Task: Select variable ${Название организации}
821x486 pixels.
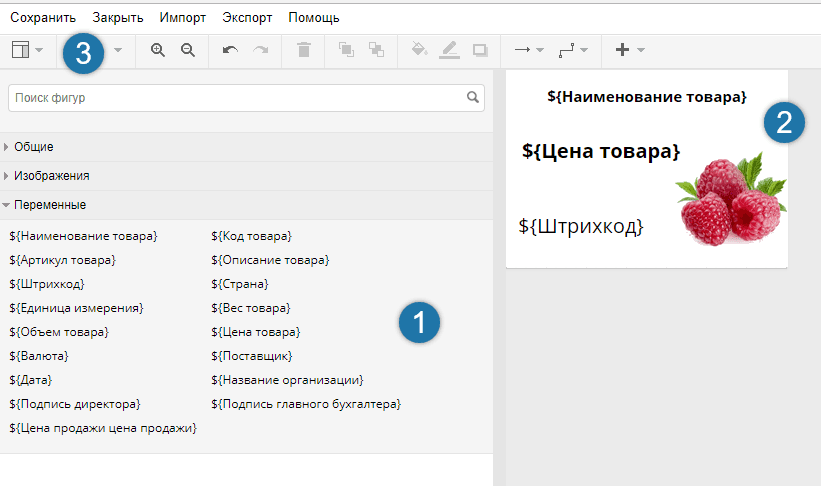Action: coord(287,380)
